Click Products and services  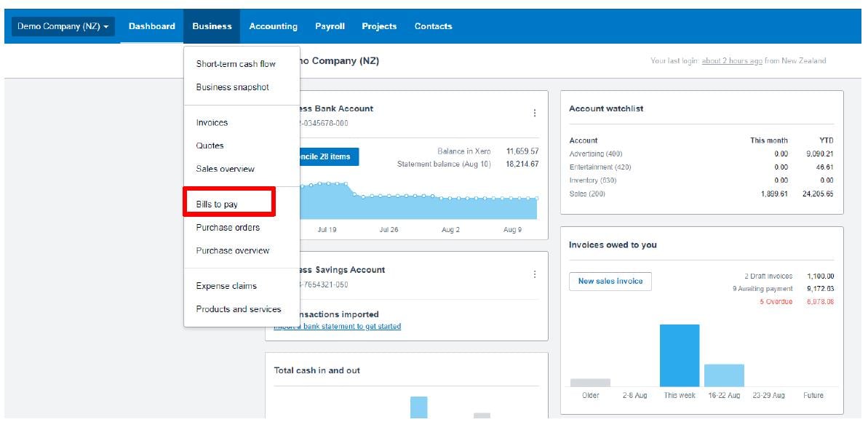(238, 309)
